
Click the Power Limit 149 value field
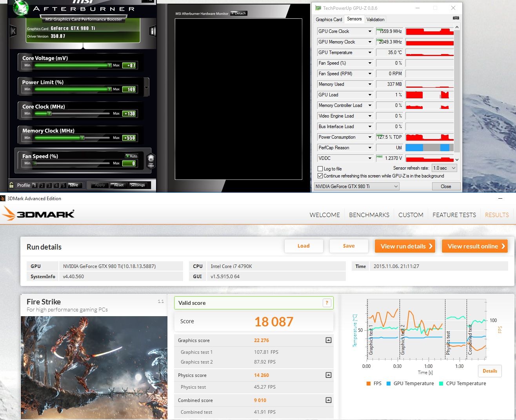(129, 89)
